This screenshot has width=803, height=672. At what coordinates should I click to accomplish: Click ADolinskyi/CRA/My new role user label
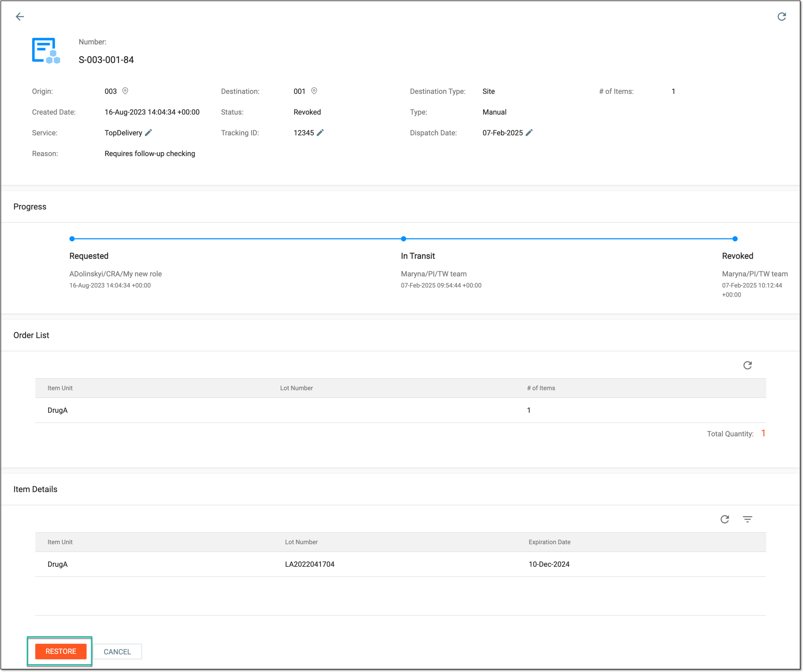(116, 274)
